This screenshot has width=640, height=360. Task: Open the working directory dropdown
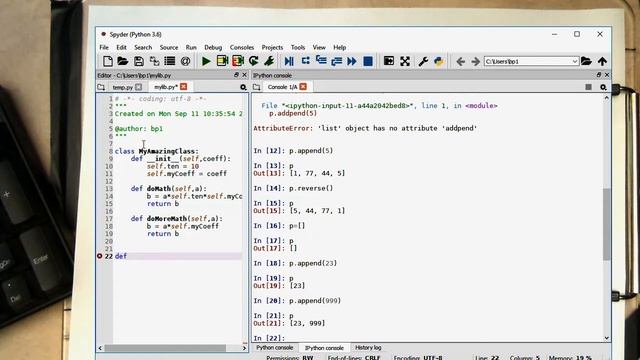click(x=575, y=61)
